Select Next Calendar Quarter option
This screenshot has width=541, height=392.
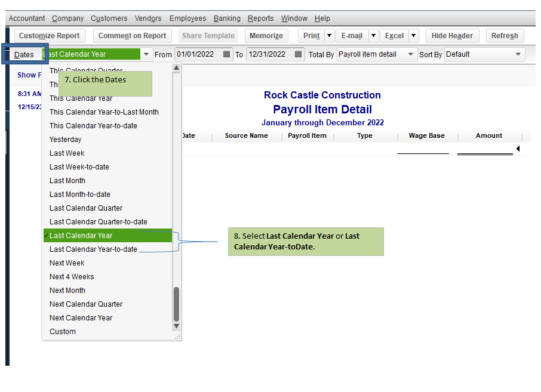(107, 304)
